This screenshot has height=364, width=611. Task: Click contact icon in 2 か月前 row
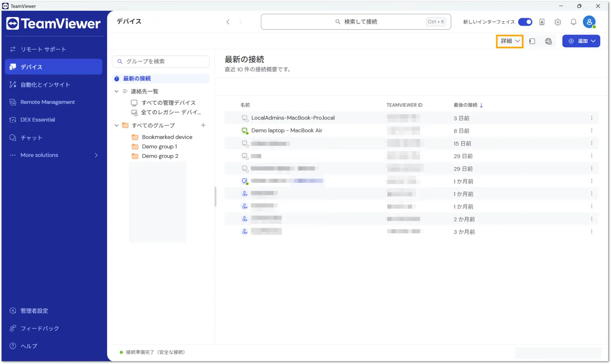245,219
